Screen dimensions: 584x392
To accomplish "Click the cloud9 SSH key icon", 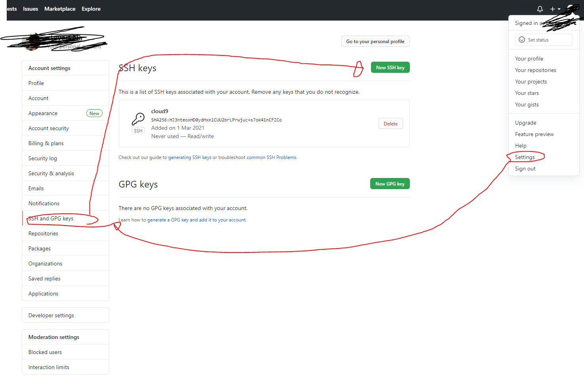I will 138,119.
